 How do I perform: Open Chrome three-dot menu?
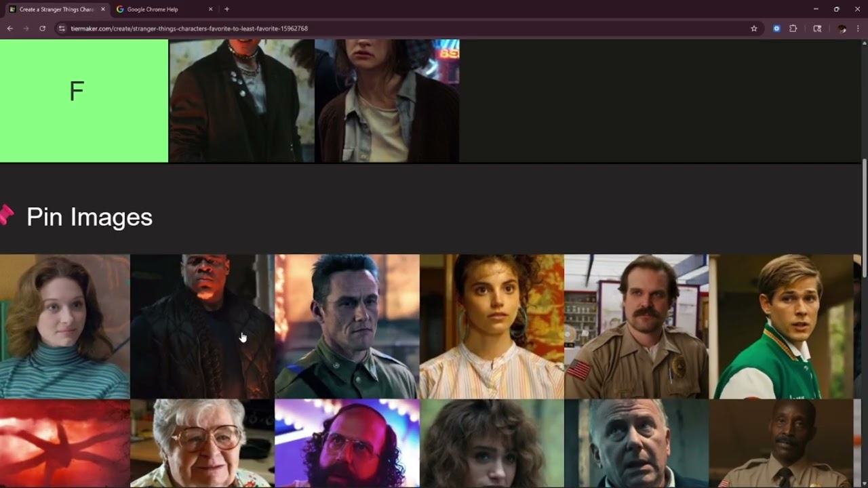858,28
